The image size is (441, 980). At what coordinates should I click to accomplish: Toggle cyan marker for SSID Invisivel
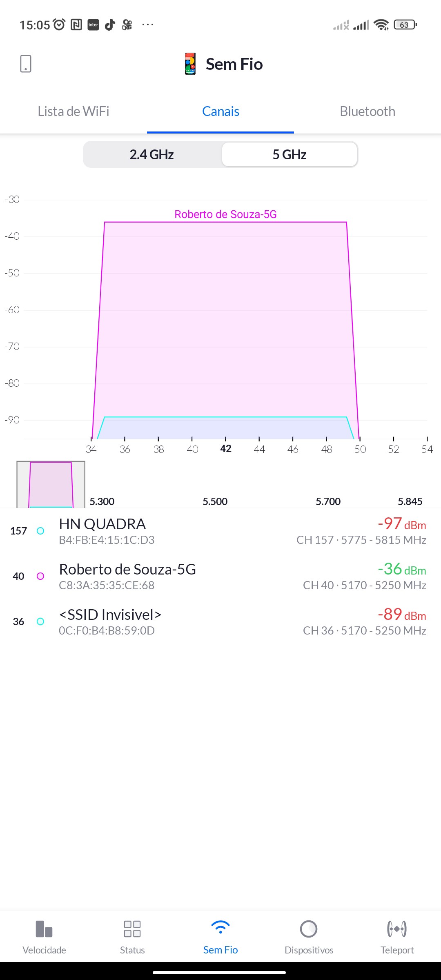pos(40,621)
